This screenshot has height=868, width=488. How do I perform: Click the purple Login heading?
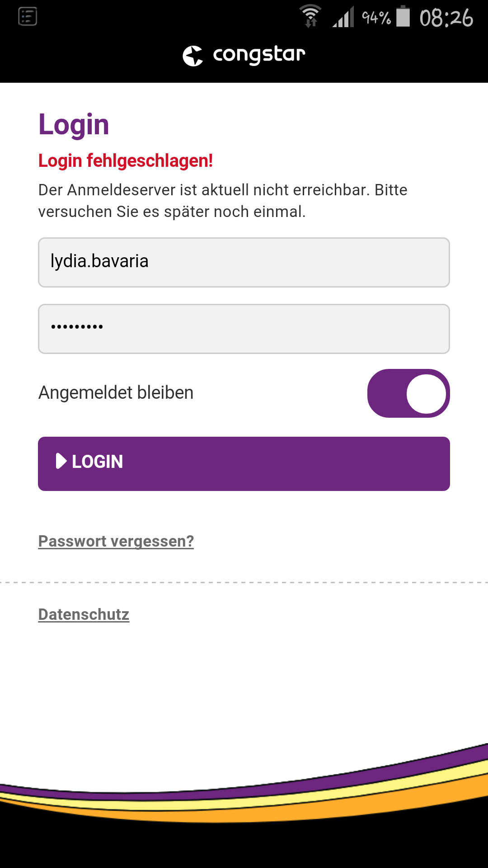click(74, 124)
